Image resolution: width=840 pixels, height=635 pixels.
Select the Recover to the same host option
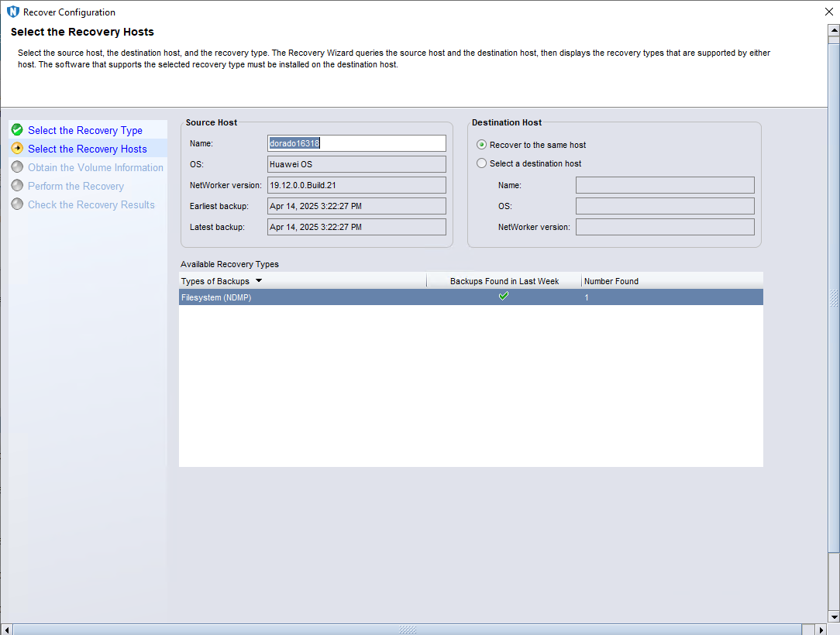pyautogui.click(x=482, y=145)
